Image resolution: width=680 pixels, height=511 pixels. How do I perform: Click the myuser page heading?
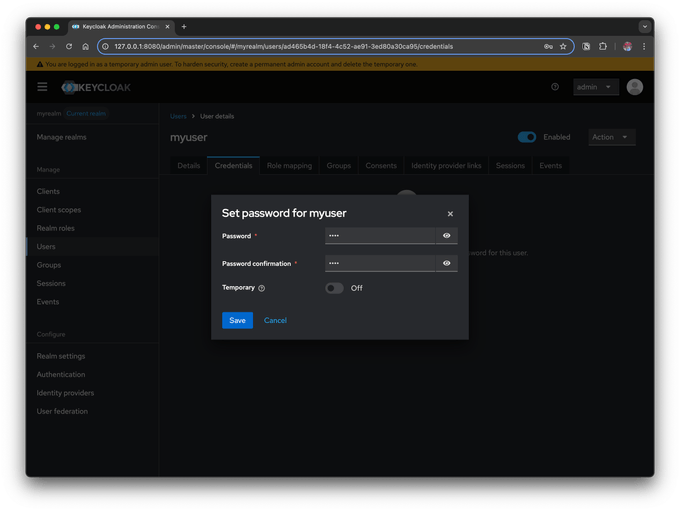pos(189,138)
